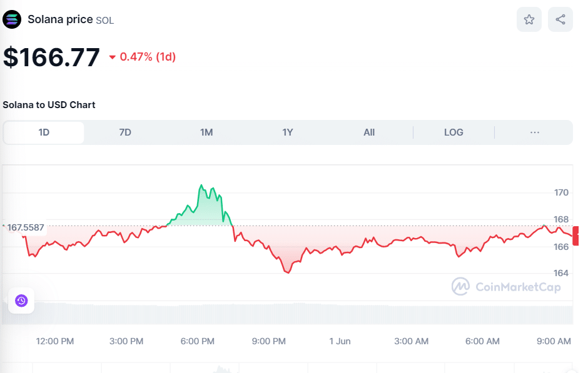This screenshot has height=373, width=588.
Task: Add Solana to watchlist with star icon
Action: [x=529, y=19]
